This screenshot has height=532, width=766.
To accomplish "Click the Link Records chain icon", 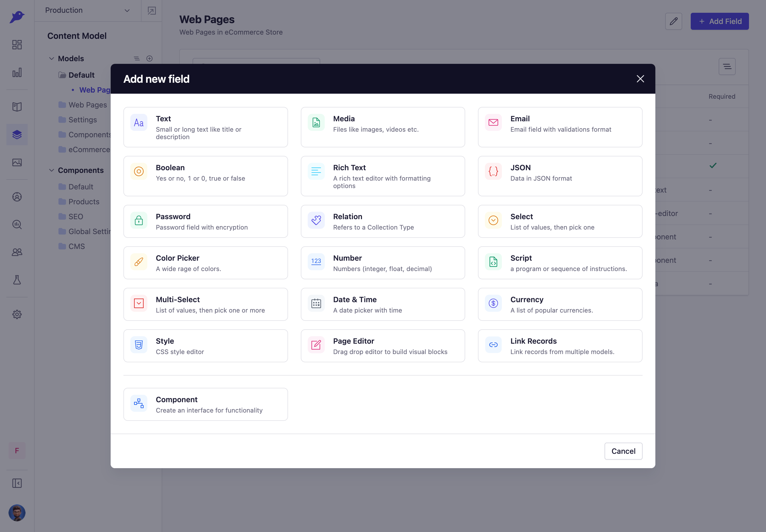I will (493, 345).
